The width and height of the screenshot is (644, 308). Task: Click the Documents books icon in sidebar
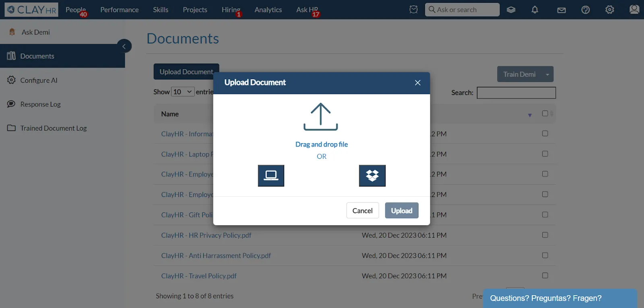(11, 55)
